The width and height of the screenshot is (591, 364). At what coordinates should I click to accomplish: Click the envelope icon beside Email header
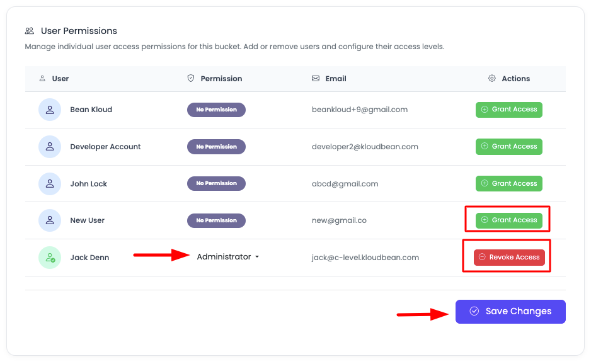tap(316, 79)
